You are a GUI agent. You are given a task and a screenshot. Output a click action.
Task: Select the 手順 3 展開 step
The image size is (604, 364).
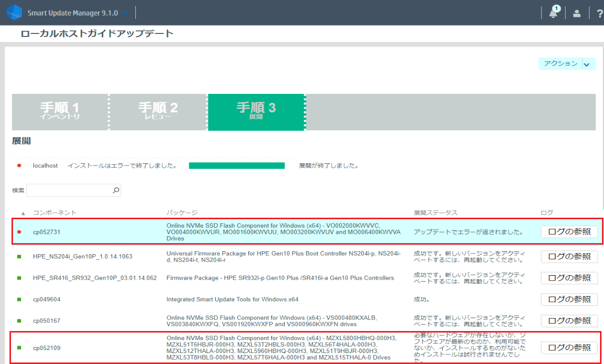(256, 112)
